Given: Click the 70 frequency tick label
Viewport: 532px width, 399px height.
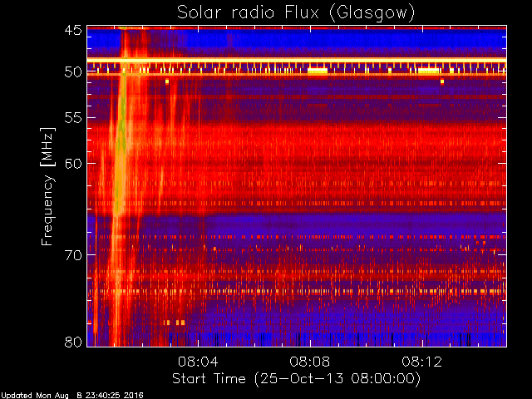Looking at the screenshot, I should pos(73,255).
